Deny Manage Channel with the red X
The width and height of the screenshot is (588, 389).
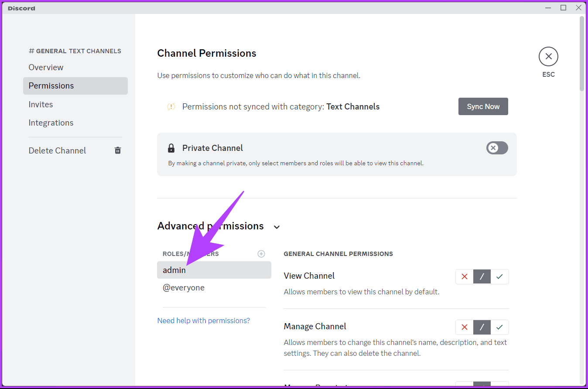click(465, 327)
